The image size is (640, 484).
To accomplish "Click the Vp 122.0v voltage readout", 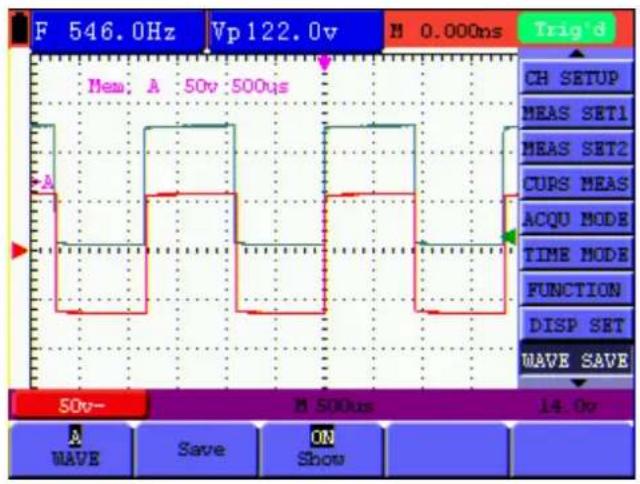I will 296,31.
